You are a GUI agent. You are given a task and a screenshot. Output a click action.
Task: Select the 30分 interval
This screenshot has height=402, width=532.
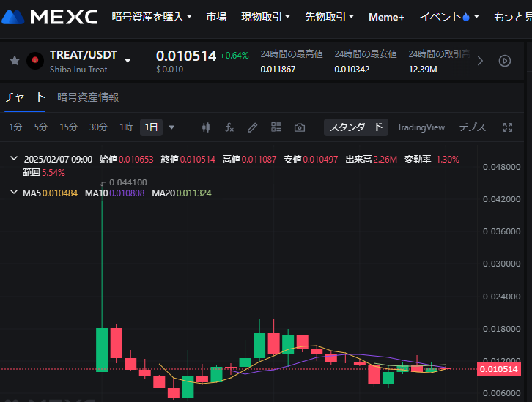(x=98, y=127)
